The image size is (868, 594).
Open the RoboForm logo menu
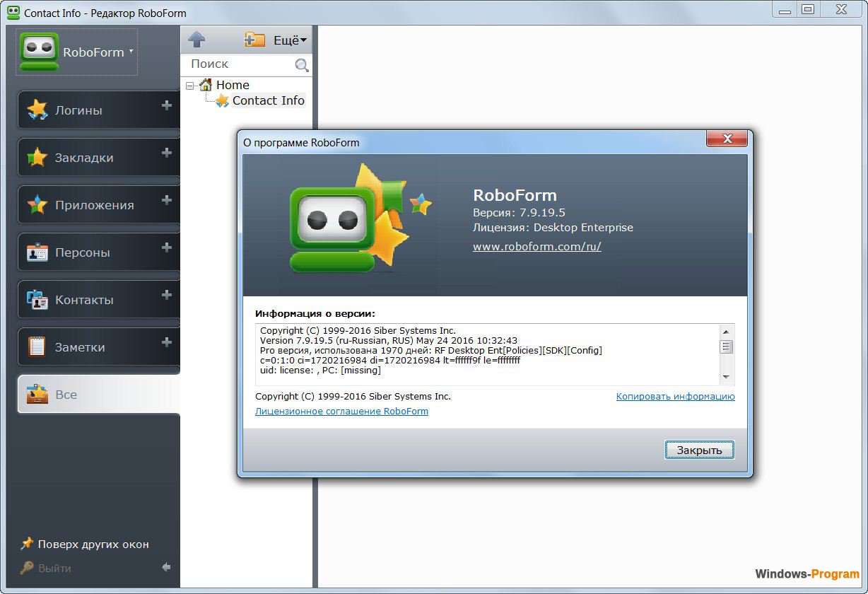(x=76, y=52)
